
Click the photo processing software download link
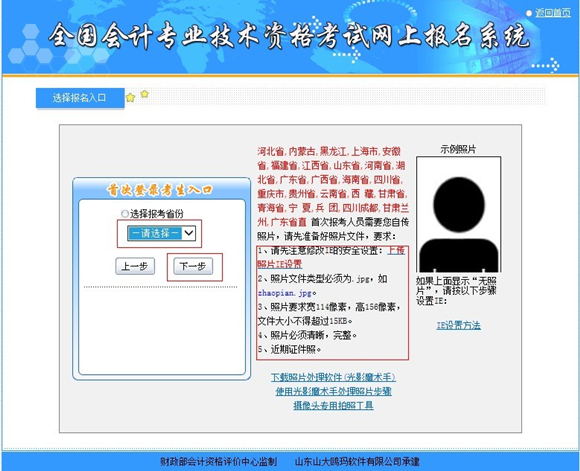(333, 377)
